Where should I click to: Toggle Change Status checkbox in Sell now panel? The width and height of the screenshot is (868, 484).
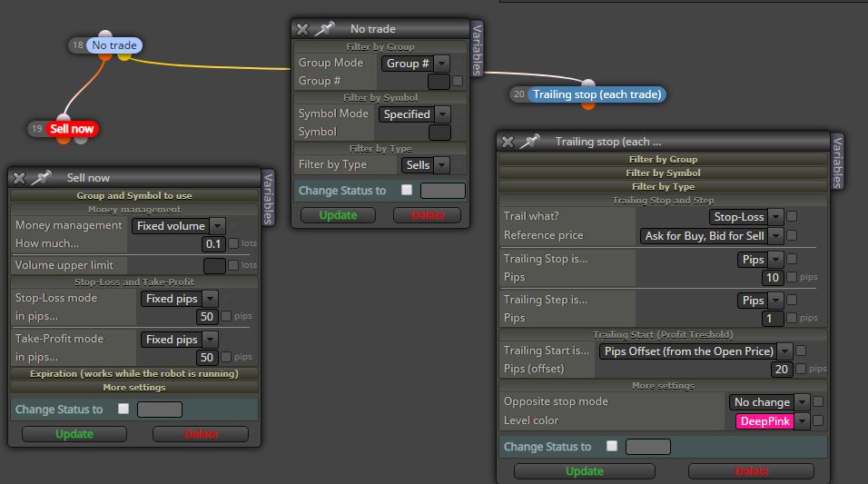pos(123,409)
